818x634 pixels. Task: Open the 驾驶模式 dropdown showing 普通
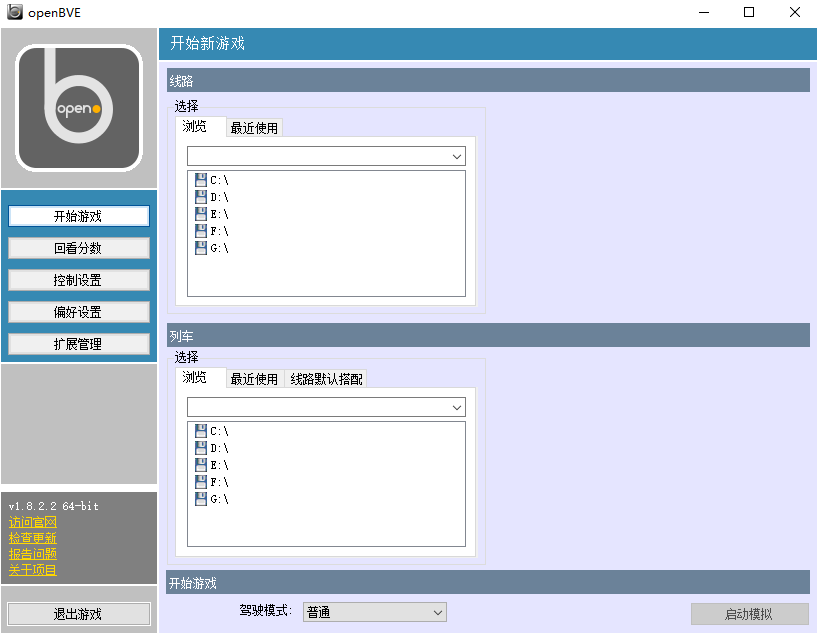pos(374,612)
